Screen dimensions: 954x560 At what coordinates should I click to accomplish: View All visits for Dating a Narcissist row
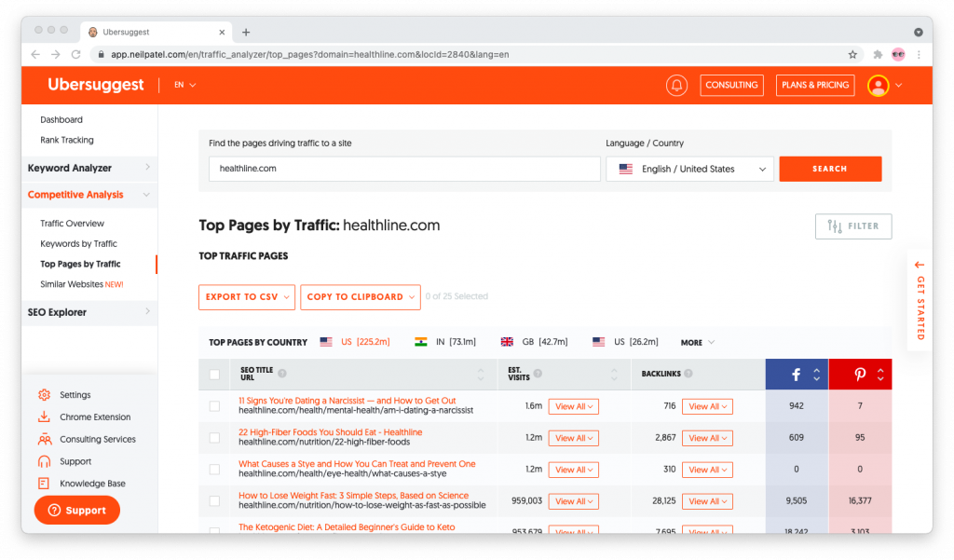click(574, 406)
